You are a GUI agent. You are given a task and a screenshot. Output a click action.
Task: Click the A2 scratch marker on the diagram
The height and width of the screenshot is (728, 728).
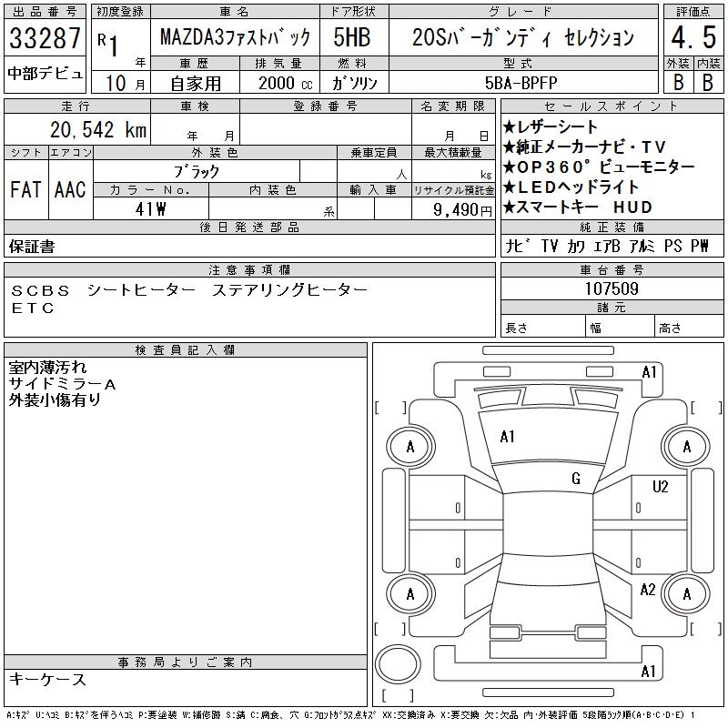[648, 590]
